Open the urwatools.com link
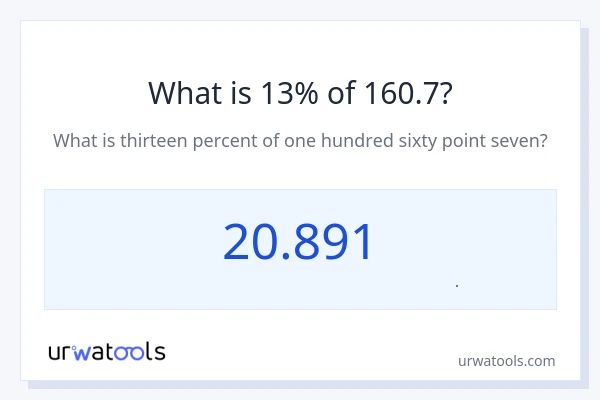600x400 pixels. [506, 360]
